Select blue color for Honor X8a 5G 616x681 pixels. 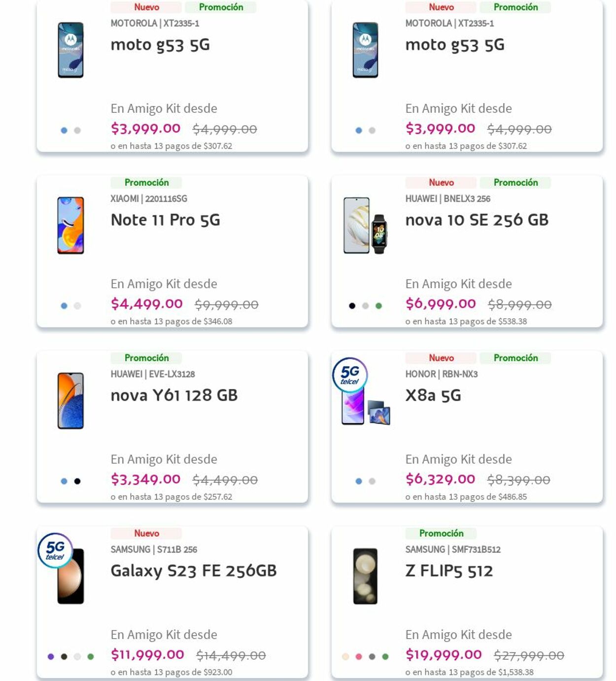359,481
